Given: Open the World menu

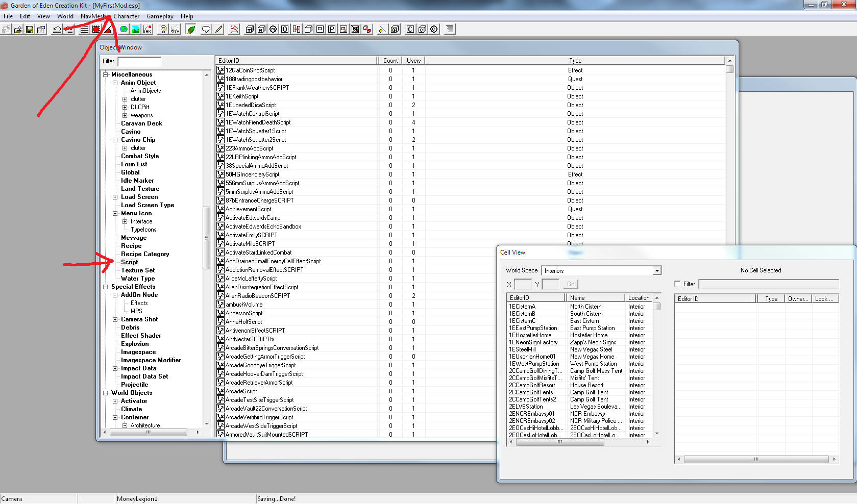Looking at the screenshot, I should click(65, 16).
